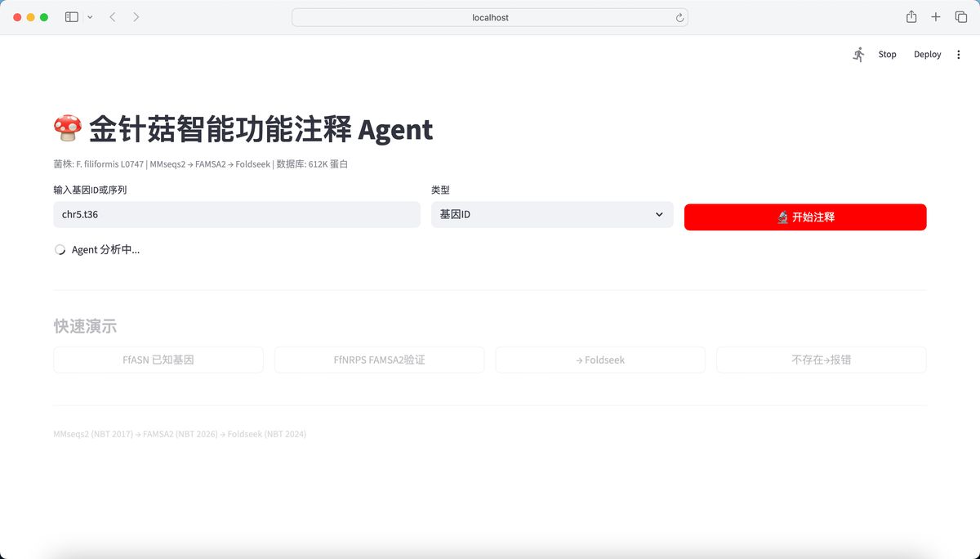
Task: Focus the gene ID input containing chr5.t36
Action: tap(237, 215)
